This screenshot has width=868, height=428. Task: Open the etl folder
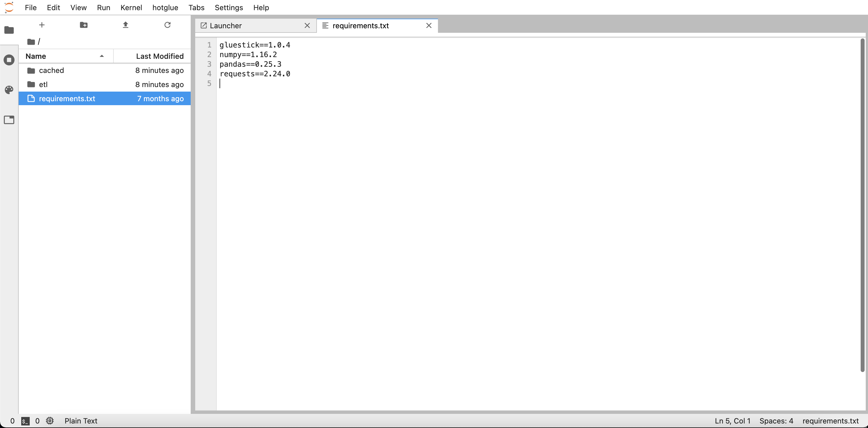tap(43, 85)
